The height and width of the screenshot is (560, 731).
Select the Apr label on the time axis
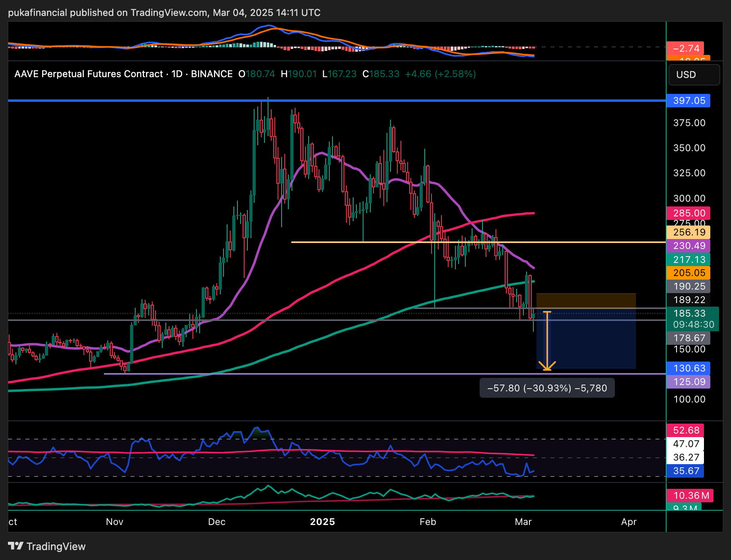[x=629, y=522]
